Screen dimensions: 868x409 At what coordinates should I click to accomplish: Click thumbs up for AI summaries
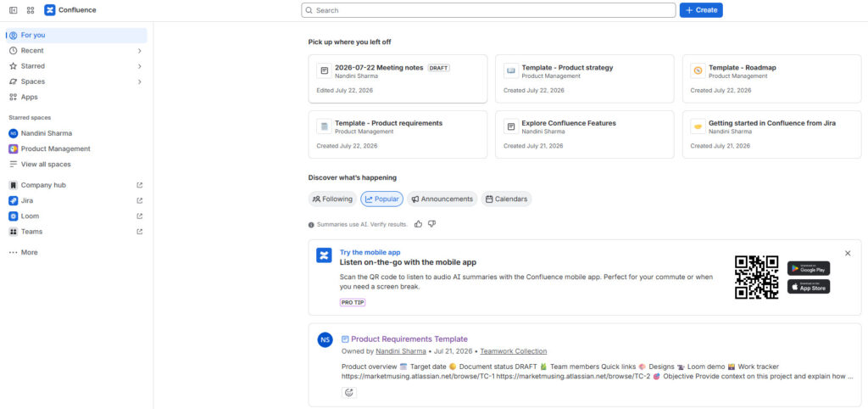[418, 224]
